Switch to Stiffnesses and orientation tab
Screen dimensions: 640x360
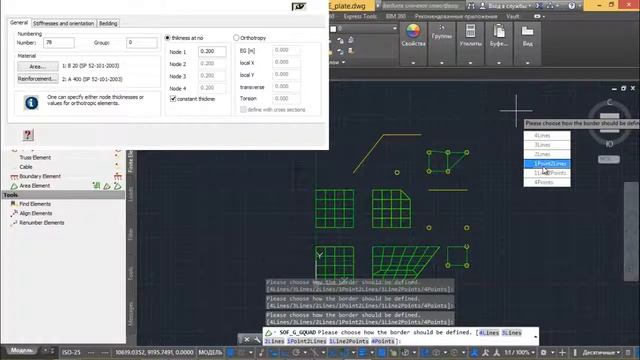click(x=63, y=23)
